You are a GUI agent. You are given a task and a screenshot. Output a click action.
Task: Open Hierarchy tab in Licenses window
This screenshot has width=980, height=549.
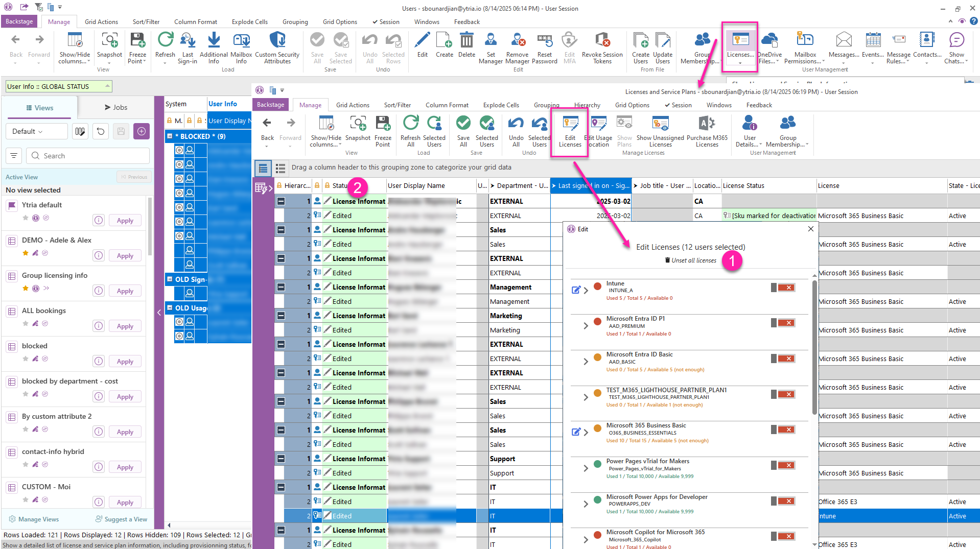587,105
